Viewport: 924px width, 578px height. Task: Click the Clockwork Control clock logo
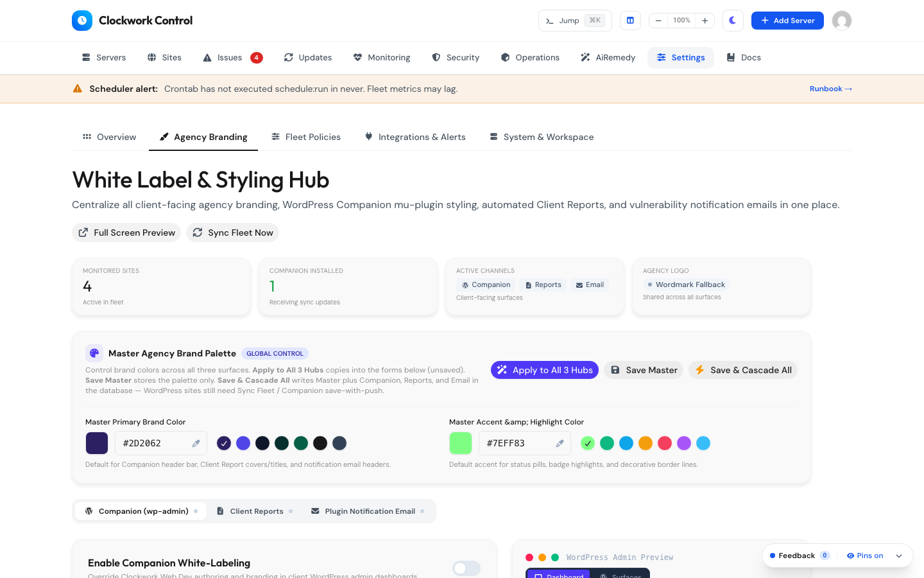82,21
